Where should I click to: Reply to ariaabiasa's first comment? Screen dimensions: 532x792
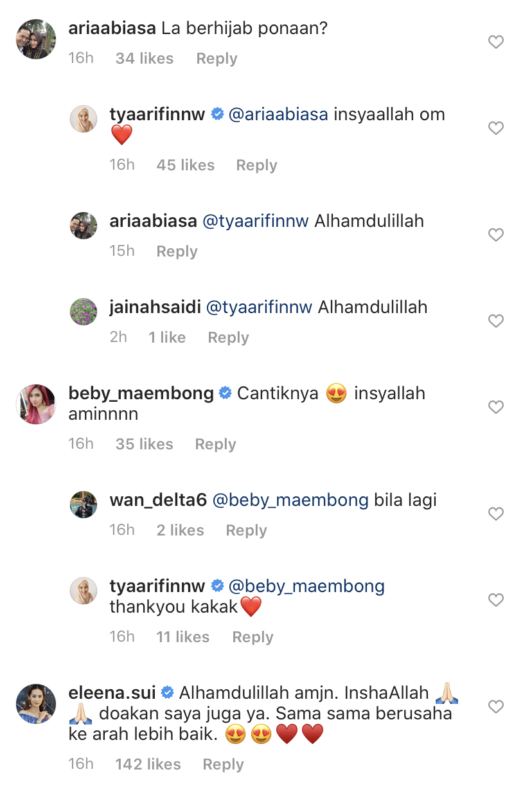(217, 59)
